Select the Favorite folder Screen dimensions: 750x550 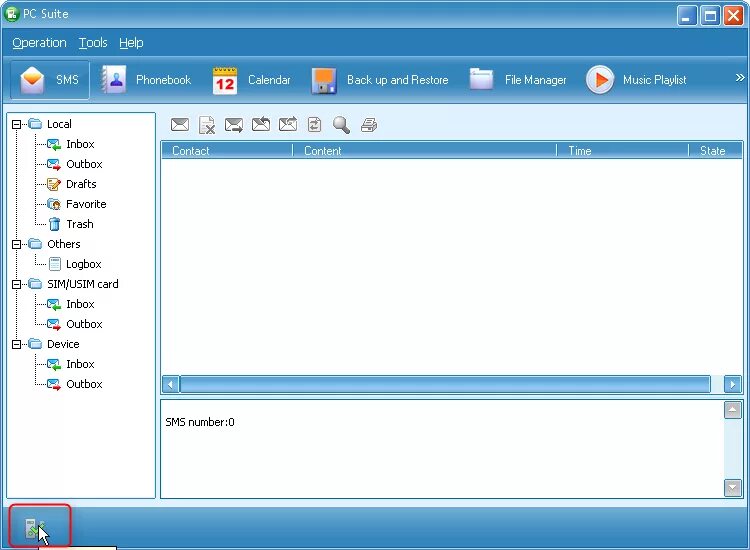pyautogui.click(x=77, y=204)
